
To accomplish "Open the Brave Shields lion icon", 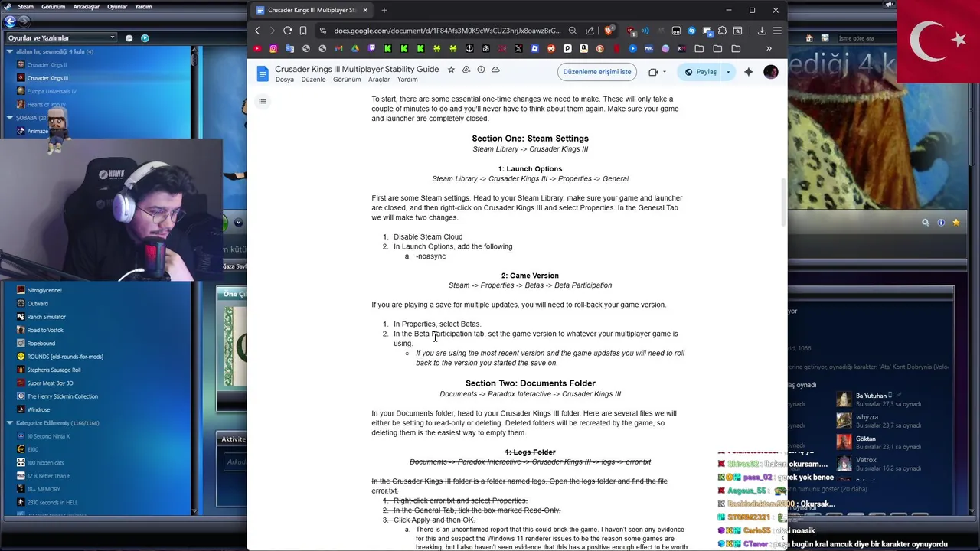I will (609, 31).
